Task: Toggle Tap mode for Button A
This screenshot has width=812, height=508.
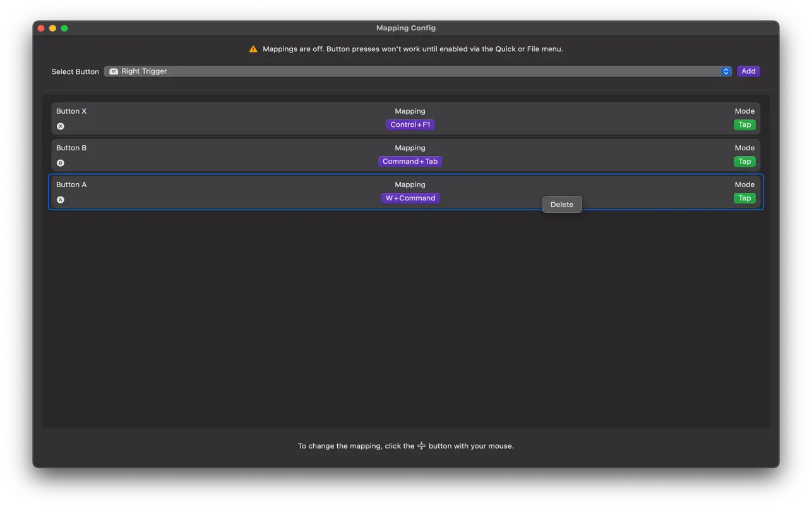Action: point(744,198)
